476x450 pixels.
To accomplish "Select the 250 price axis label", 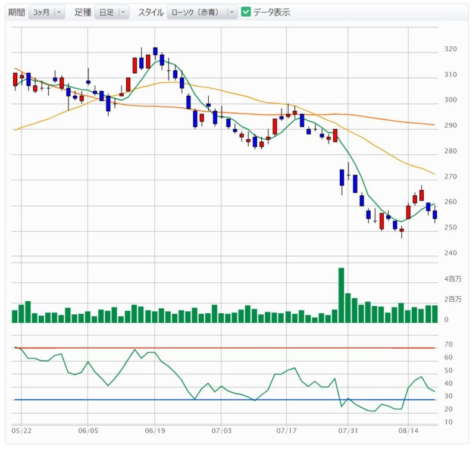I will (x=450, y=227).
